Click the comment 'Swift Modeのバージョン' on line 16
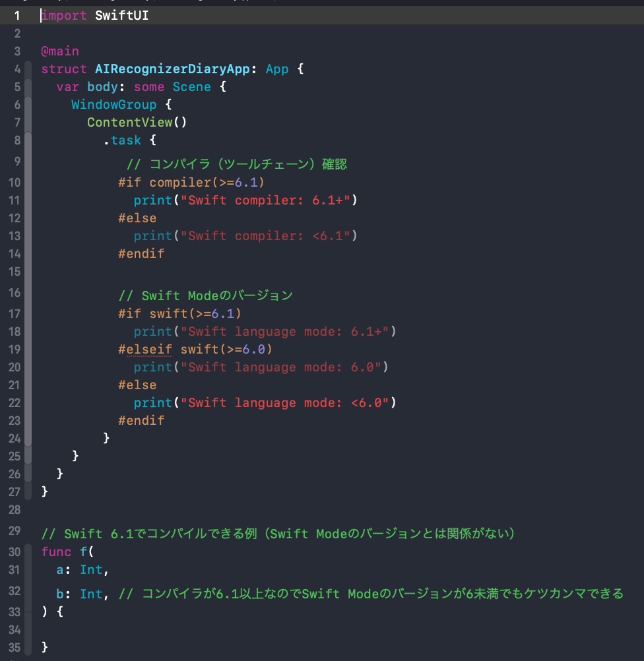 (x=217, y=296)
